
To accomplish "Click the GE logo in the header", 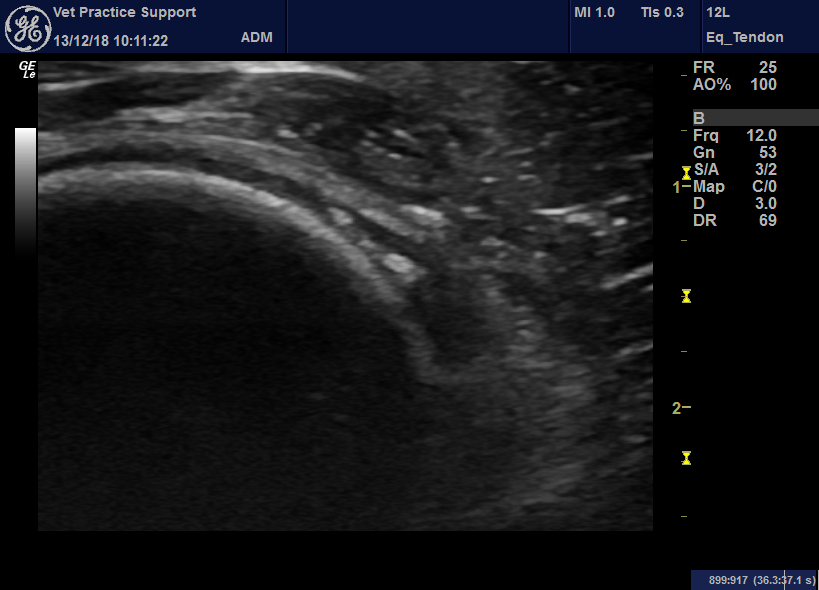I will [28, 28].
